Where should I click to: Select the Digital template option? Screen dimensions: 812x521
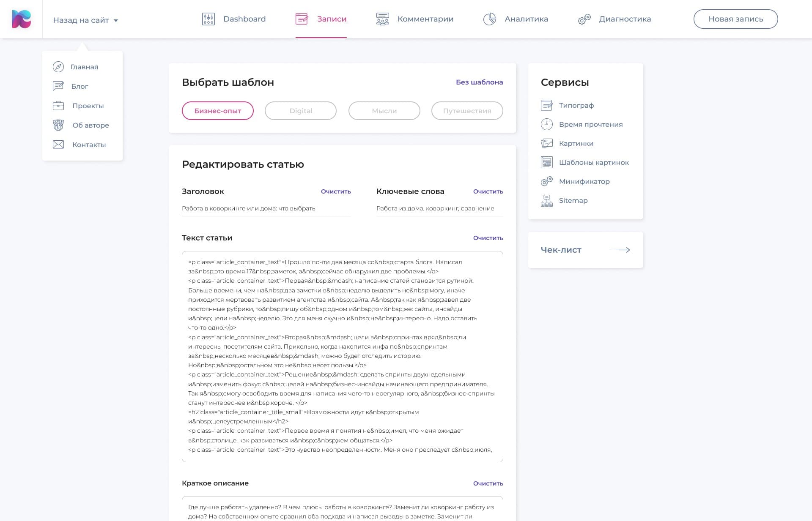300,111
